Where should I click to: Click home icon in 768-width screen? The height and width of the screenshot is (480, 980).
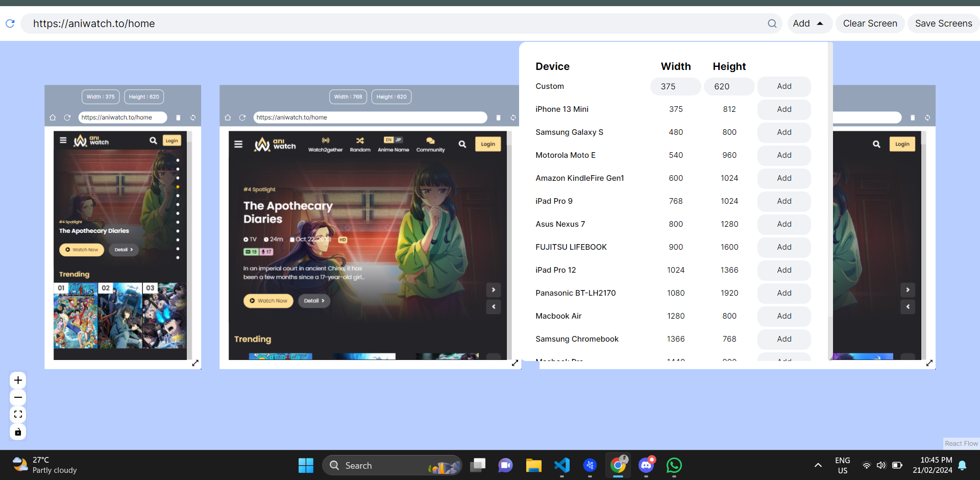[x=228, y=117]
